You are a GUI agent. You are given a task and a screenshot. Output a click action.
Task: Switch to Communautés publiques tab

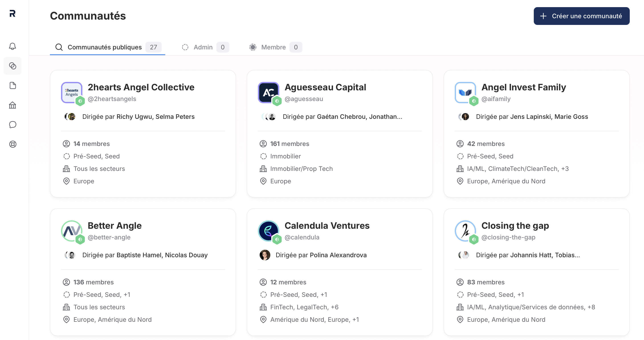[x=108, y=47]
